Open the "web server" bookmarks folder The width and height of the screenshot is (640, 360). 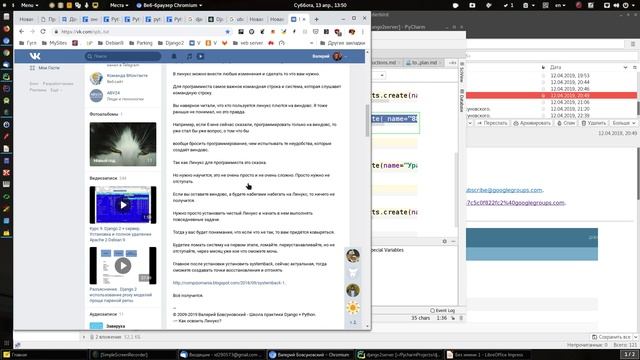pos(248,43)
